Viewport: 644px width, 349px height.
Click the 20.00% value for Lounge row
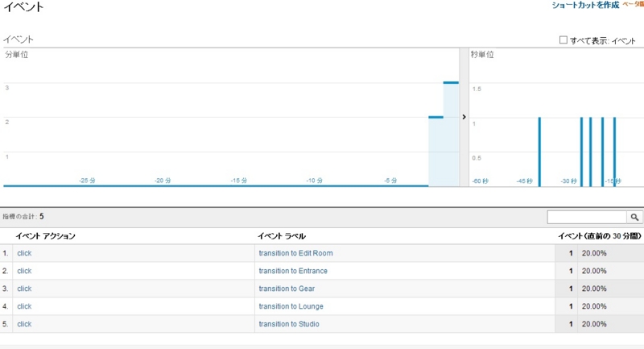point(594,306)
